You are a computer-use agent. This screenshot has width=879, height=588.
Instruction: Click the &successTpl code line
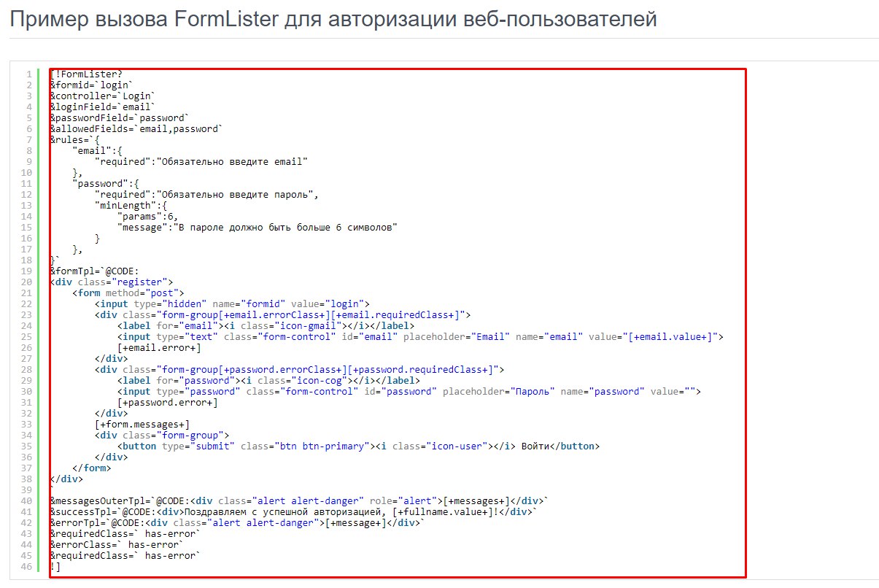[293, 511]
